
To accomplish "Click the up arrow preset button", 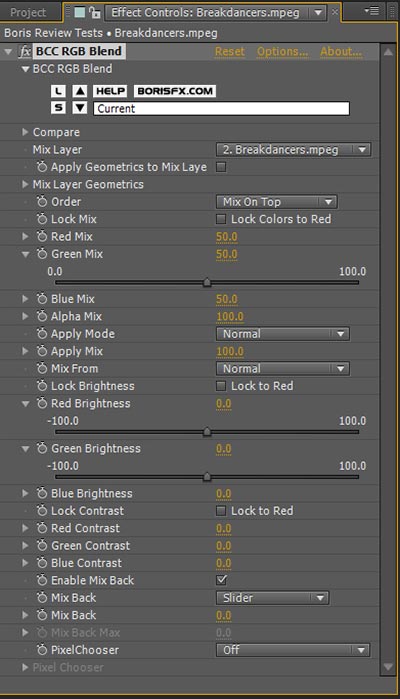I will [x=80, y=91].
